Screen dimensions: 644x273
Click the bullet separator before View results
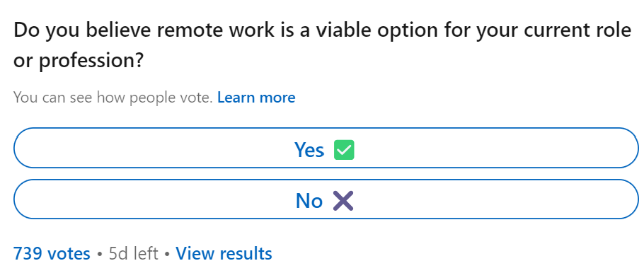[167, 254]
